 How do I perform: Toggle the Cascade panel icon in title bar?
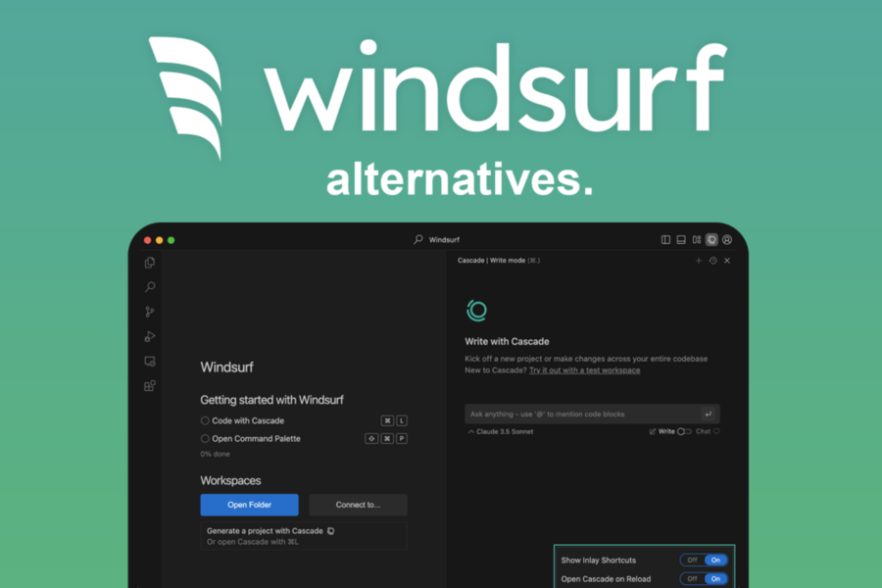711,240
